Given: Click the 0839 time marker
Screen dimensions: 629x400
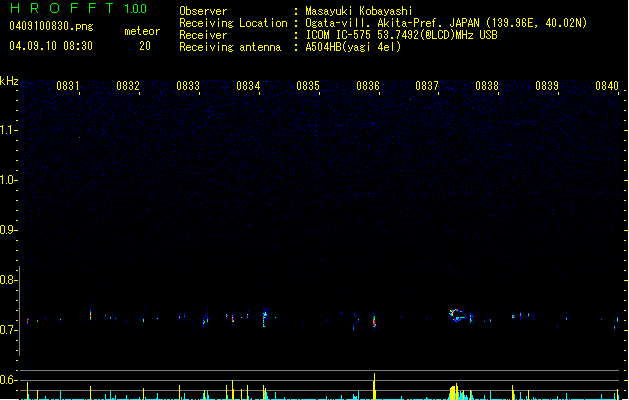Looking at the screenshot, I should (x=547, y=86).
